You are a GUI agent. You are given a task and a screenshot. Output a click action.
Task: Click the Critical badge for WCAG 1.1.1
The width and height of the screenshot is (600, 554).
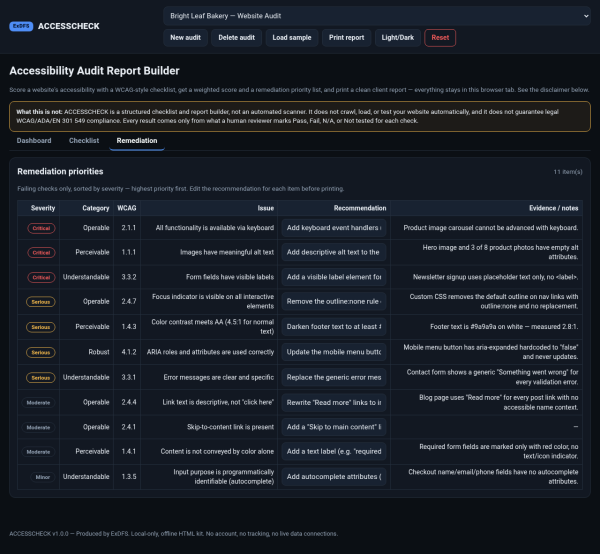tap(41, 253)
